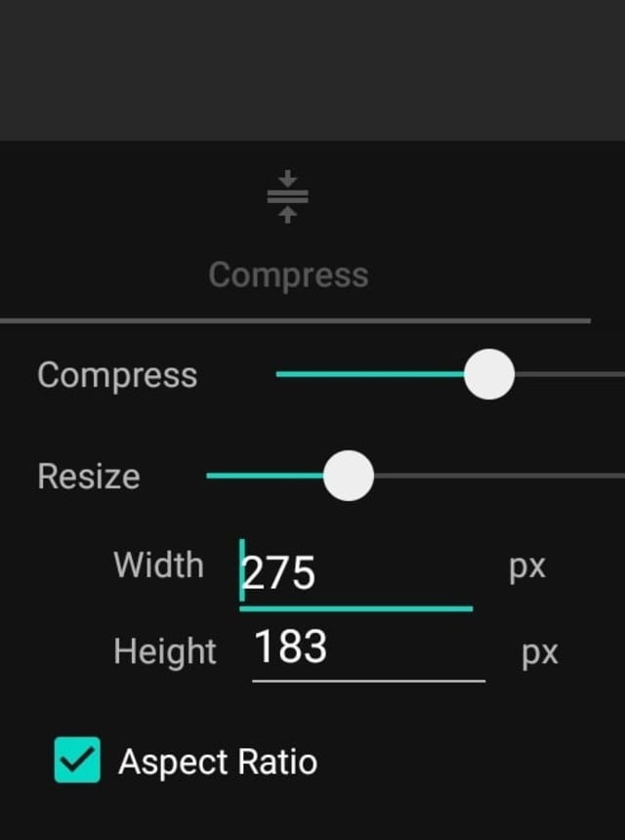625x840 pixels.
Task: Open the Compress tab label
Action: tap(288, 274)
